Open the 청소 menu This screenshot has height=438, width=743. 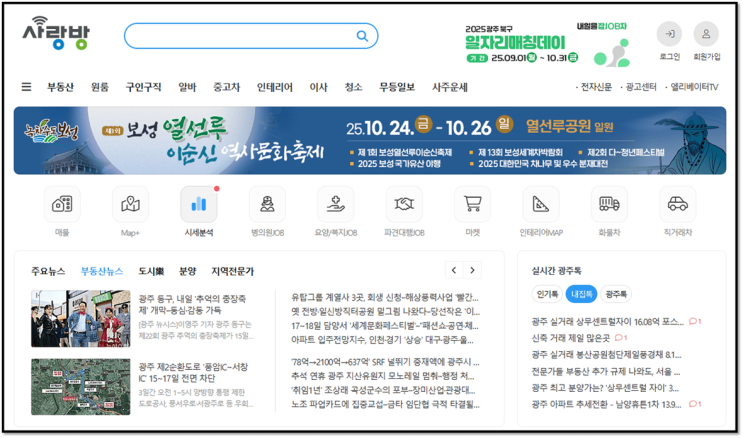click(353, 87)
